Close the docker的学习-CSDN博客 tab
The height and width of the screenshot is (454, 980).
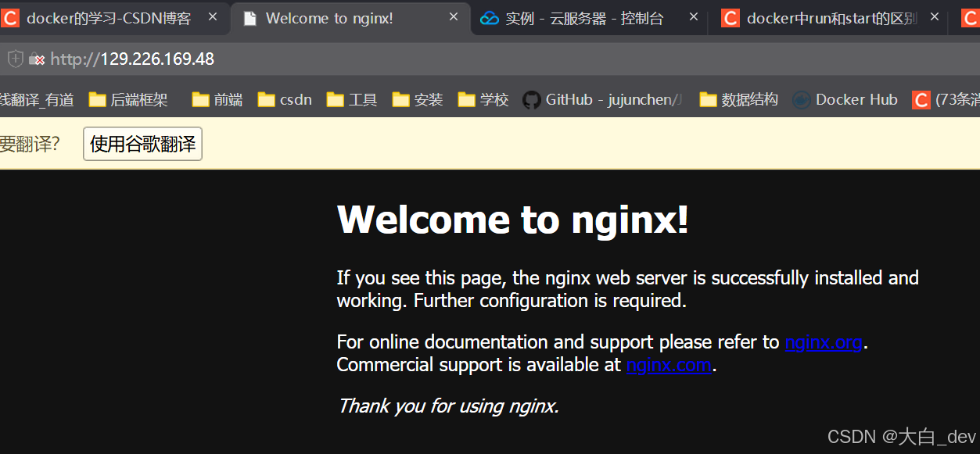point(212,16)
